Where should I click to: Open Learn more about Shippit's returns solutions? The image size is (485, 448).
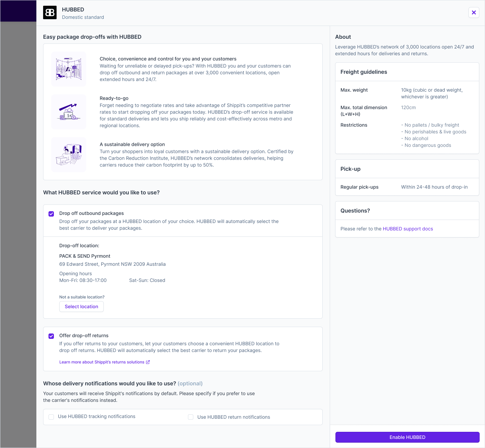[x=102, y=362]
